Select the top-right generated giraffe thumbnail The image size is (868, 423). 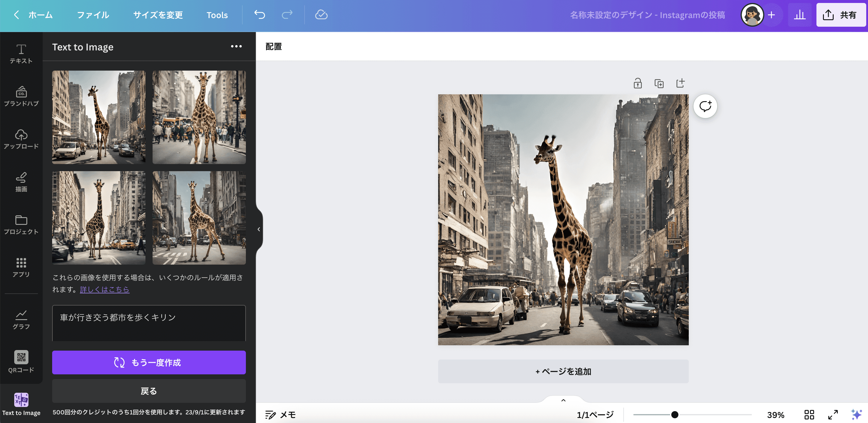pos(199,117)
